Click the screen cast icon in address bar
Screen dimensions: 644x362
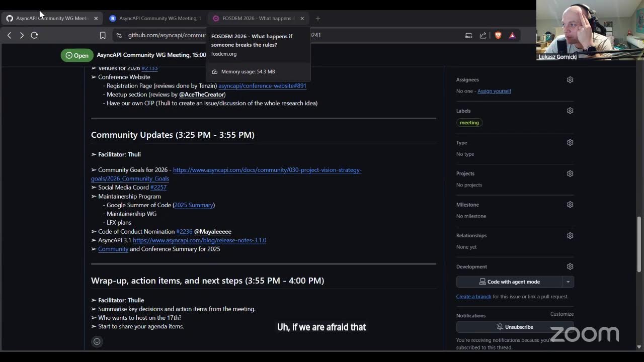click(468, 35)
